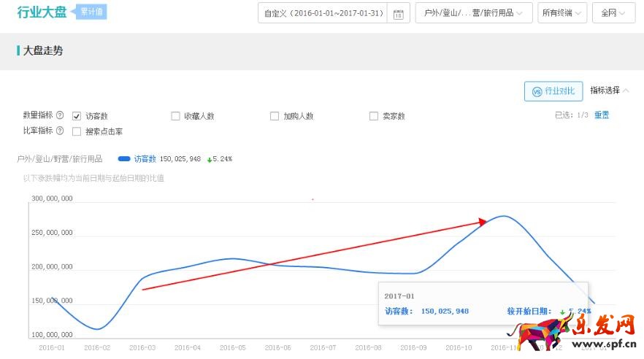The width and height of the screenshot is (644, 359).
Task: Click the 2016-01 x-axis label
Action: click(52, 347)
